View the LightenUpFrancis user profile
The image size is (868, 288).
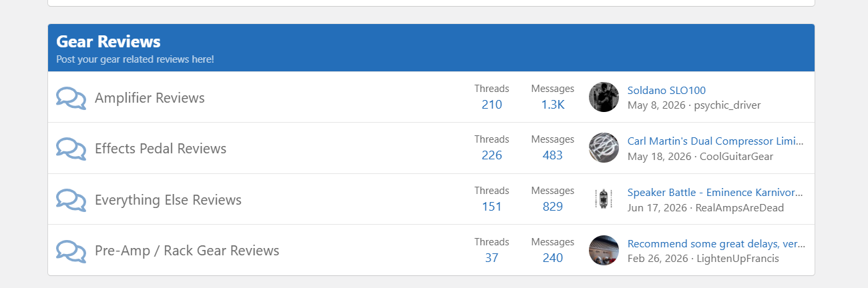tap(738, 259)
